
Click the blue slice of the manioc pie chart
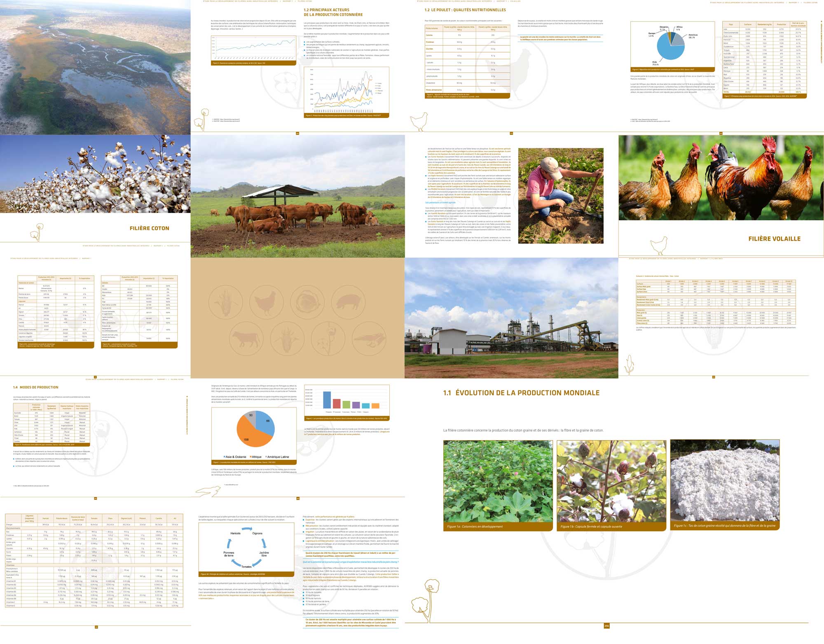(265, 424)
